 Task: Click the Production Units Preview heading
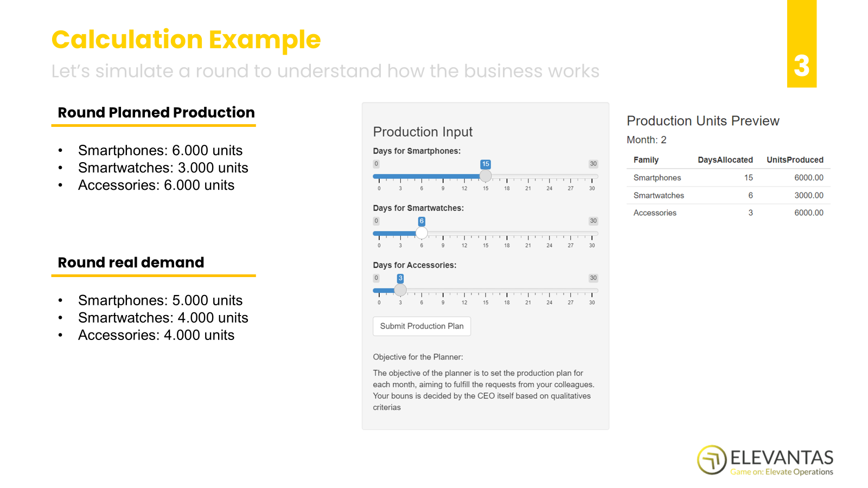pyautogui.click(x=703, y=121)
